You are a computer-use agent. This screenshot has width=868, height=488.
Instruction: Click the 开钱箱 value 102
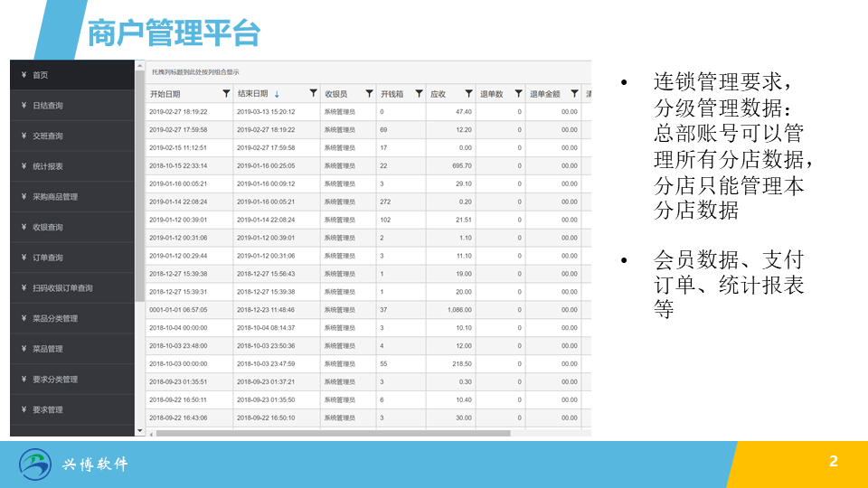385,220
